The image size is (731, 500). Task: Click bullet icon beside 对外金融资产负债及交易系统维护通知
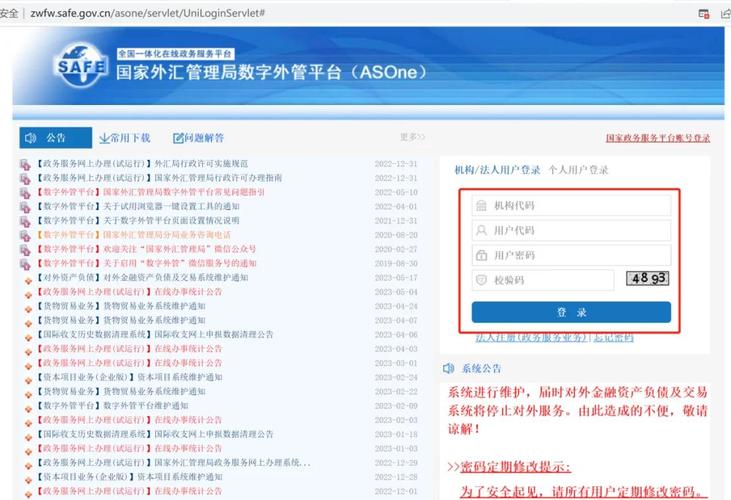(x=28, y=281)
